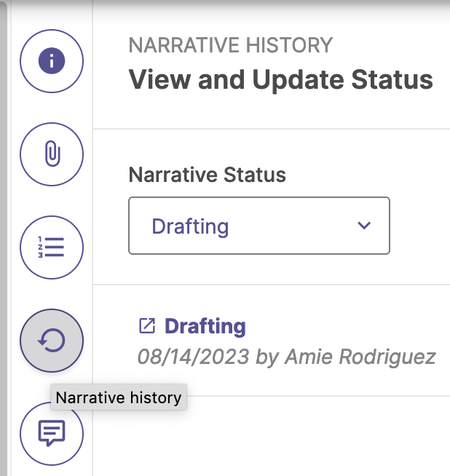
Task: Select the Narrative history circular arrow icon
Action: coord(52,341)
